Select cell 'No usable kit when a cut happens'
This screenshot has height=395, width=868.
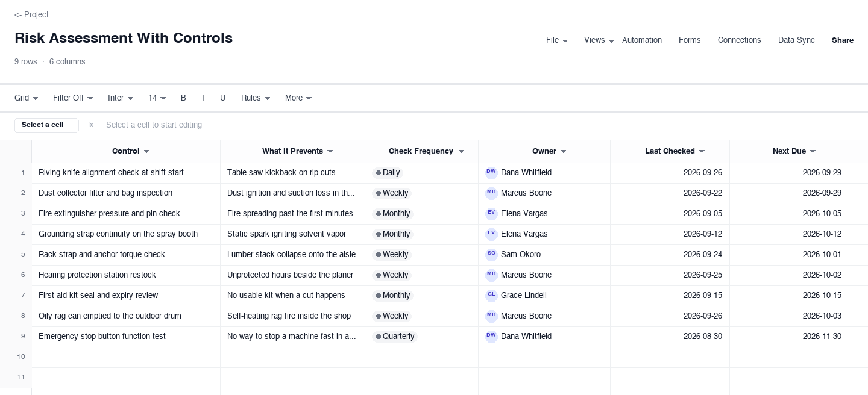(x=292, y=296)
